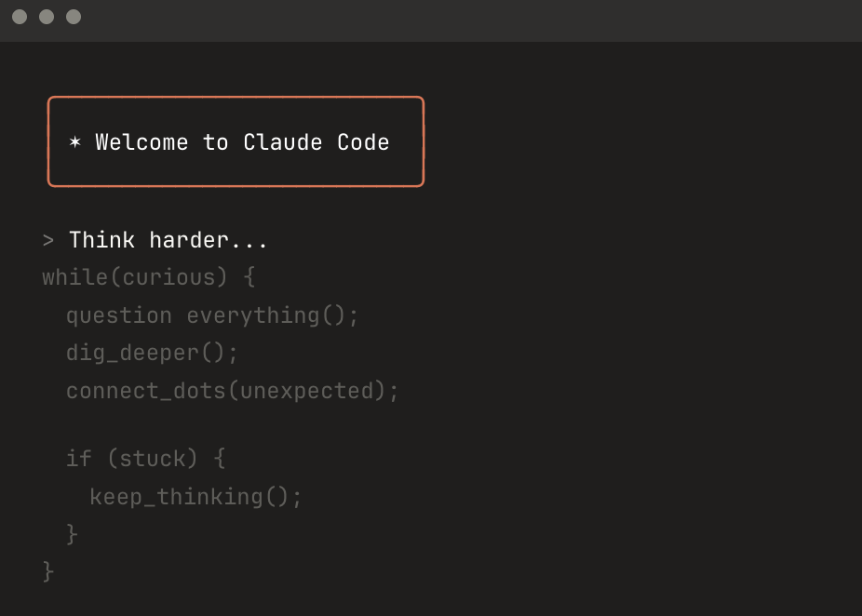The width and height of the screenshot is (862, 616).
Task: Focus the "Think harder..." prompt input
Action: (168, 241)
